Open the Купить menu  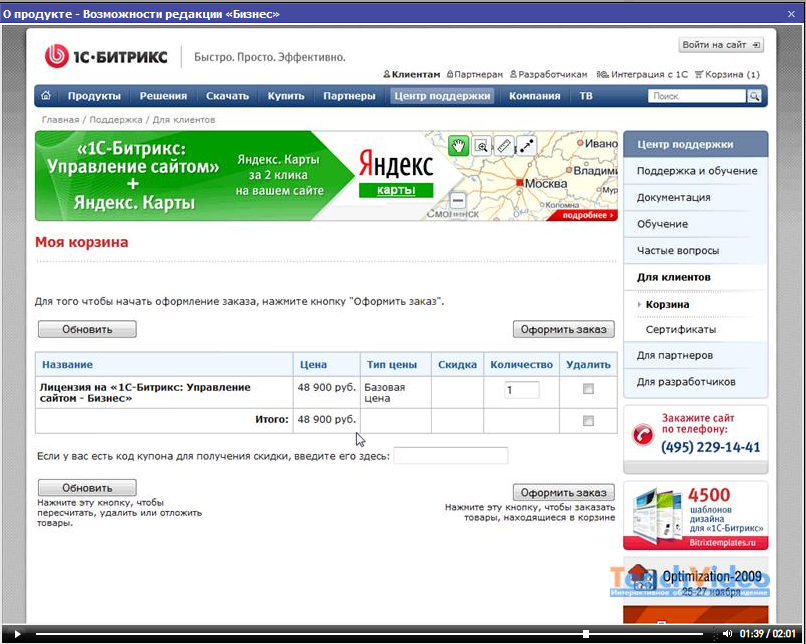click(286, 96)
